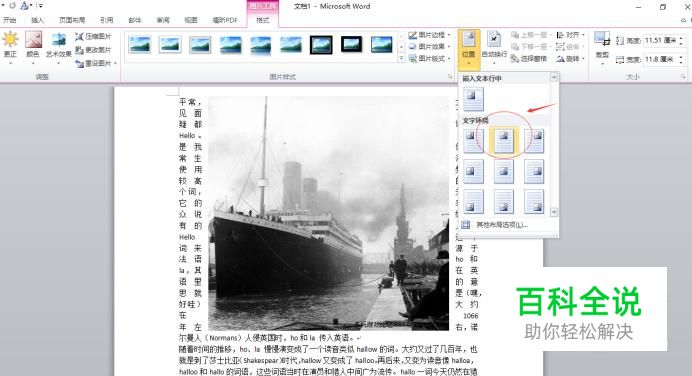Select the 格式 (Format) picture tools tab
This screenshot has height=376, width=692.
pyautogui.click(x=263, y=20)
